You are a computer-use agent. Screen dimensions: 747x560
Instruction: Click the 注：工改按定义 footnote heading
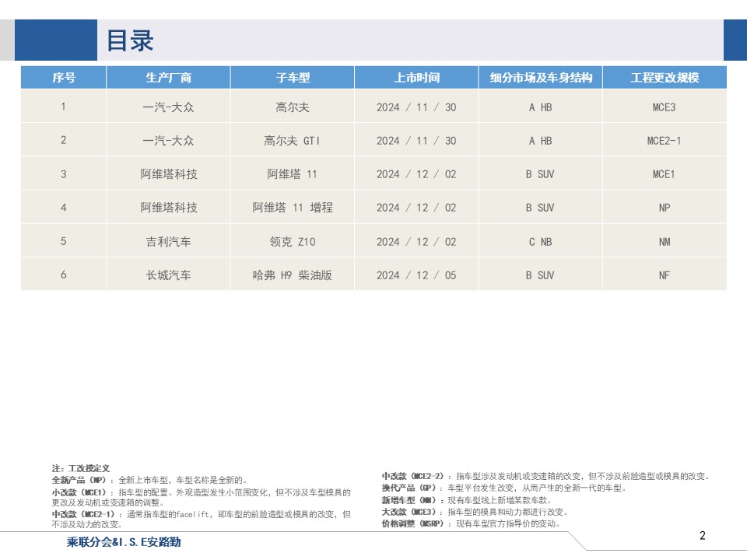click(x=80, y=468)
